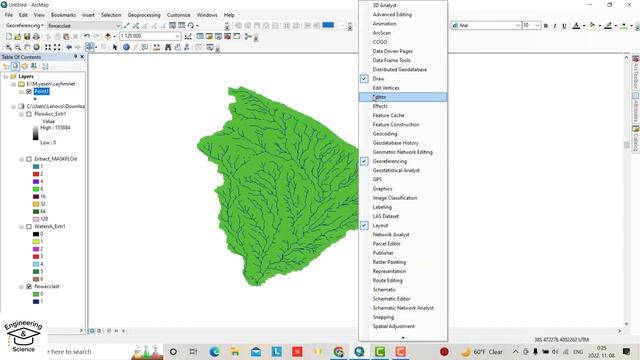The width and height of the screenshot is (640, 360).
Task: Open the Customize menu
Action: point(178,15)
